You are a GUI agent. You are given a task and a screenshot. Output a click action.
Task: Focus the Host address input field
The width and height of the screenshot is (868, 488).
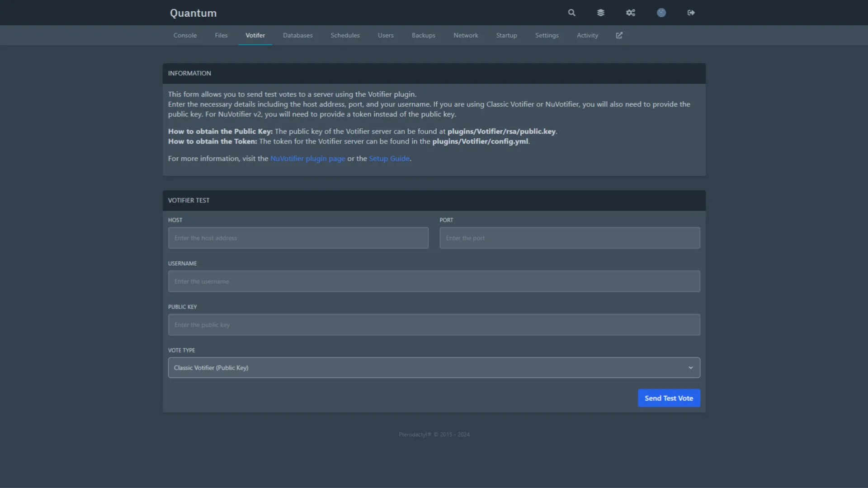coord(298,238)
